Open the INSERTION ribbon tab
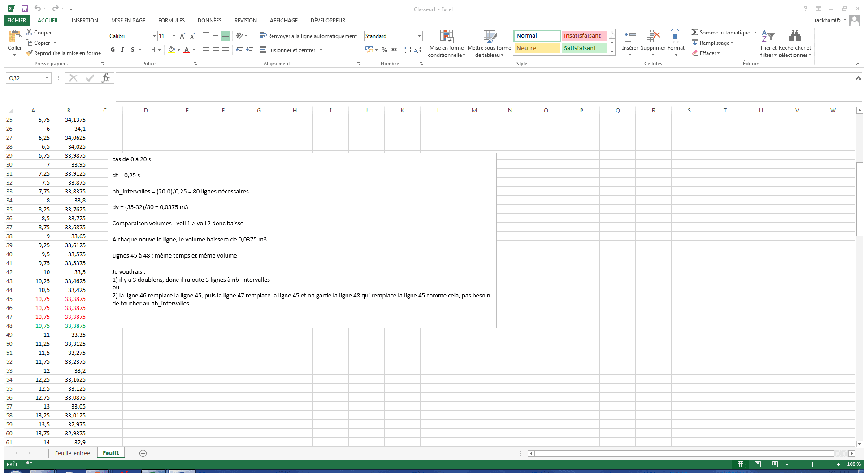The height and width of the screenshot is (473, 868). [x=85, y=21]
